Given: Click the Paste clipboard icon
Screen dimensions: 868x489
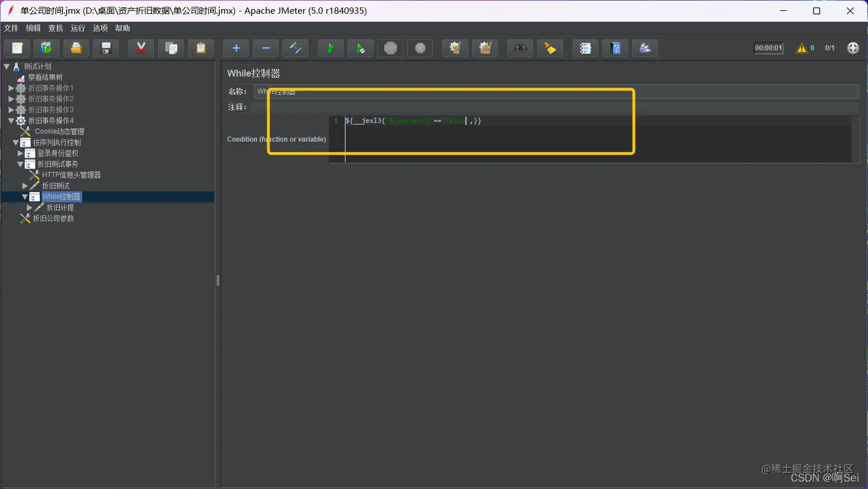Looking at the screenshot, I should [x=201, y=48].
